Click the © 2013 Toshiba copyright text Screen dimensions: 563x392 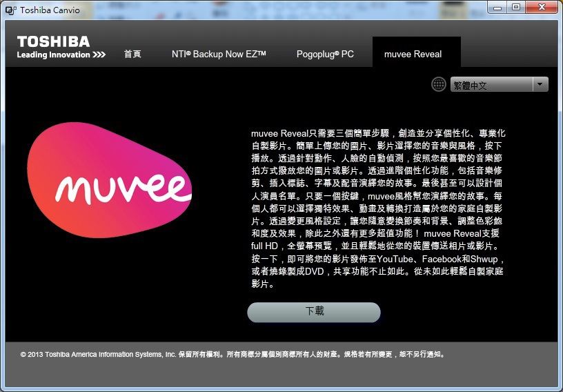[233, 354]
